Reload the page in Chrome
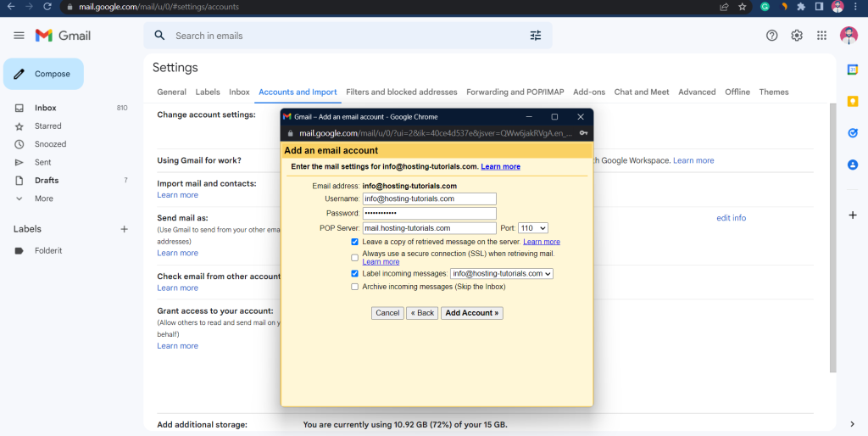The height and width of the screenshot is (436, 868). click(47, 7)
